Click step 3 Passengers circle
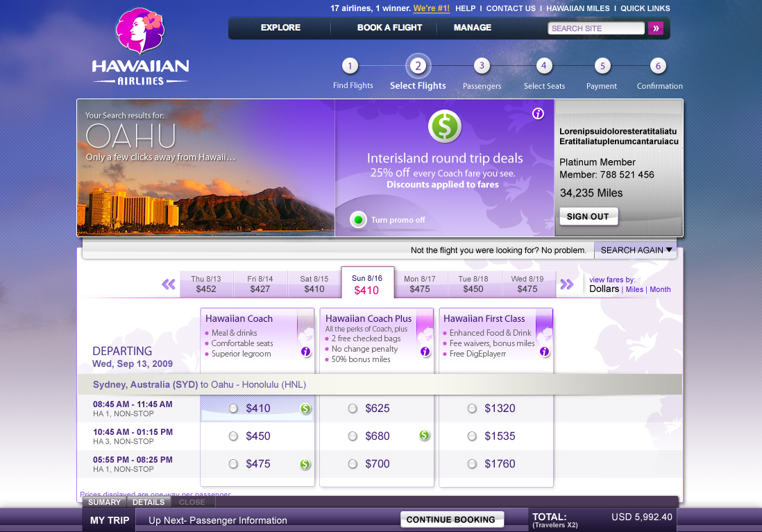The width and height of the screenshot is (762, 532). (482, 66)
